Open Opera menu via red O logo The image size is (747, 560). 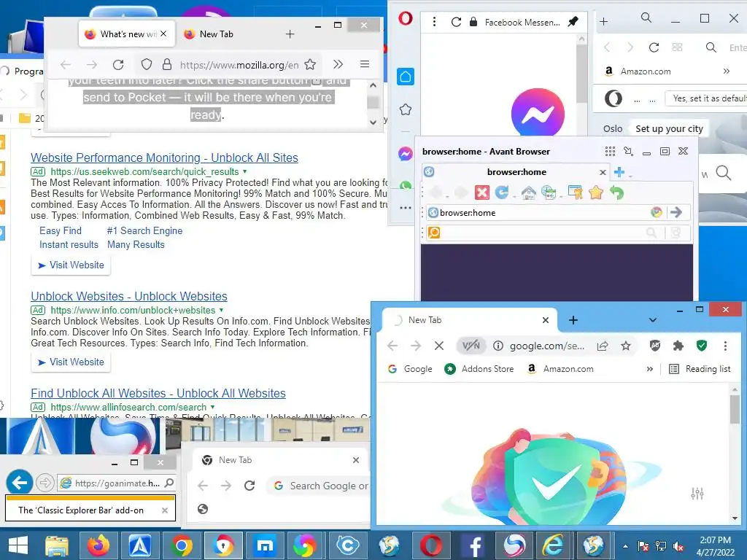point(406,18)
